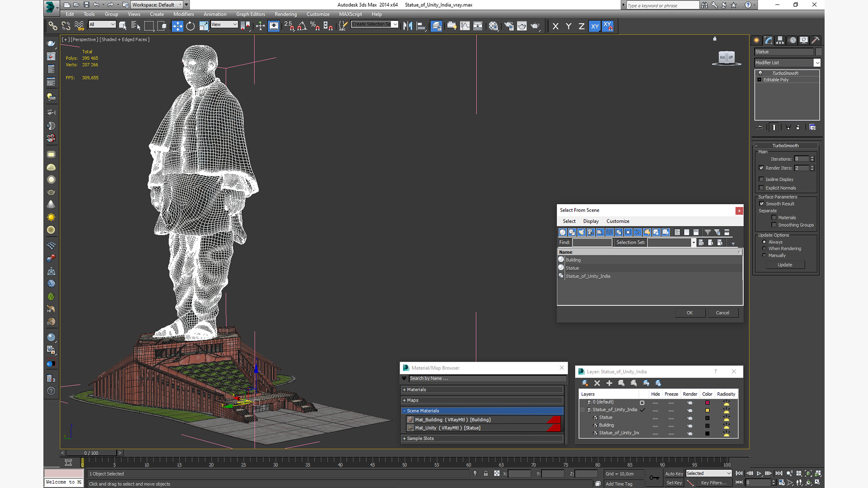The width and height of the screenshot is (868, 488).
Task: Click Delete layer X icon in Layer dialog
Action: [x=597, y=383]
